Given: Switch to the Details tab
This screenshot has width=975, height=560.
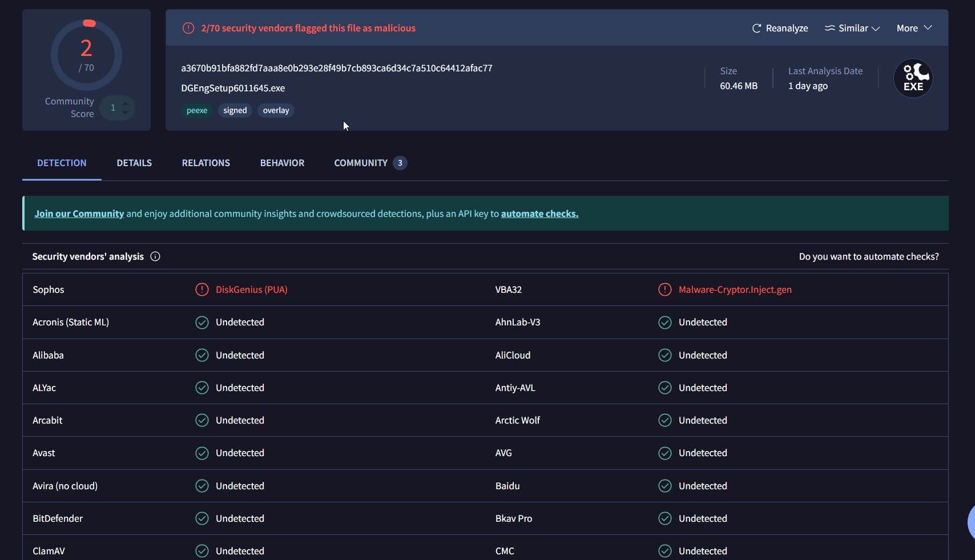Looking at the screenshot, I should point(134,163).
